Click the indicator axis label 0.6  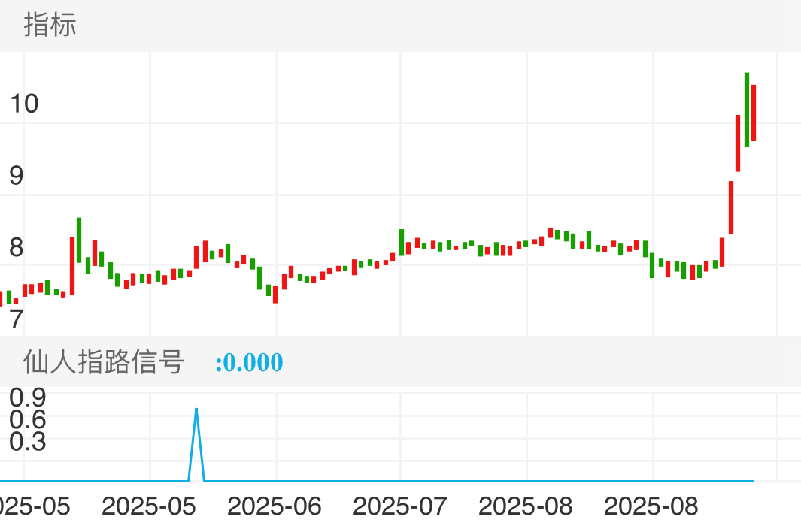click(x=28, y=420)
